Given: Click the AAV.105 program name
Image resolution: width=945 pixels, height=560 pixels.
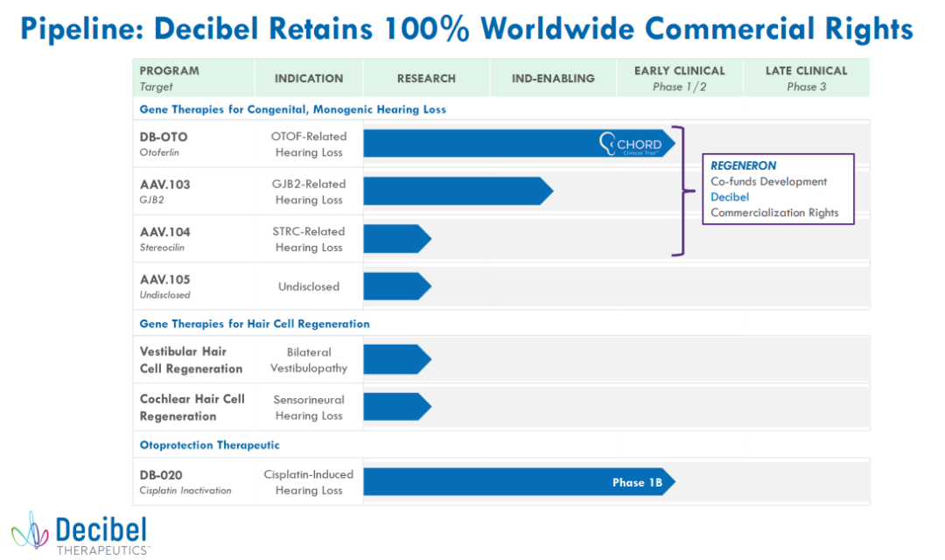Looking at the screenshot, I should coord(164,280).
